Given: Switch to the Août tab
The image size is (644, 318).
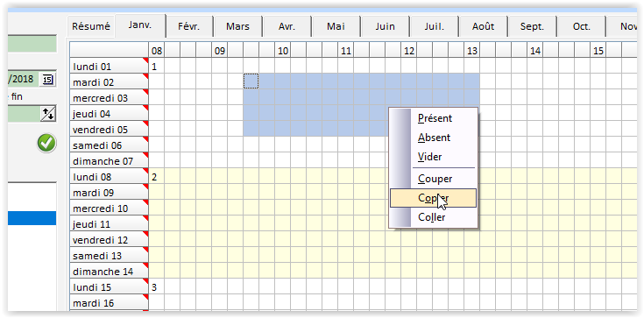Looking at the screenshot, I should [x=483, y=27].
